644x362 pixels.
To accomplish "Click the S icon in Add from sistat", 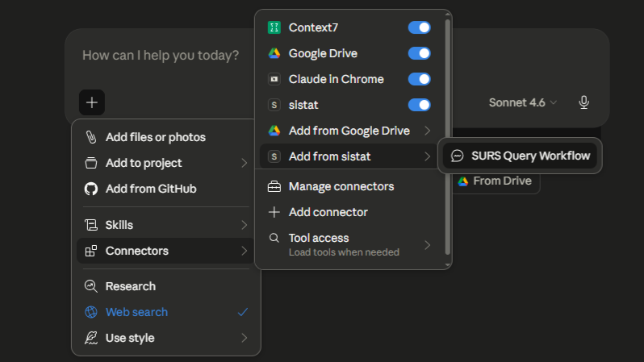I will [274, 156].
